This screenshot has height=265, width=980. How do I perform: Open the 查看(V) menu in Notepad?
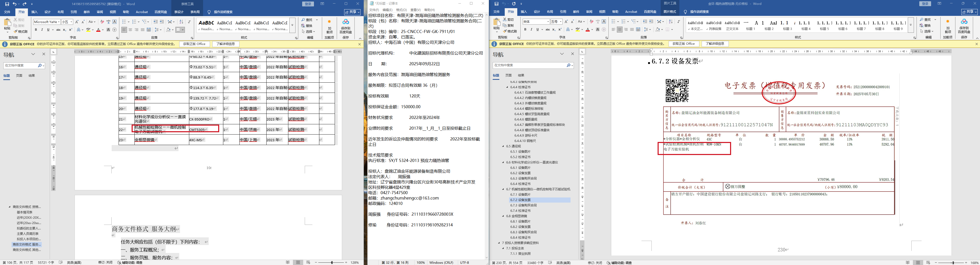tap(415, 10)
